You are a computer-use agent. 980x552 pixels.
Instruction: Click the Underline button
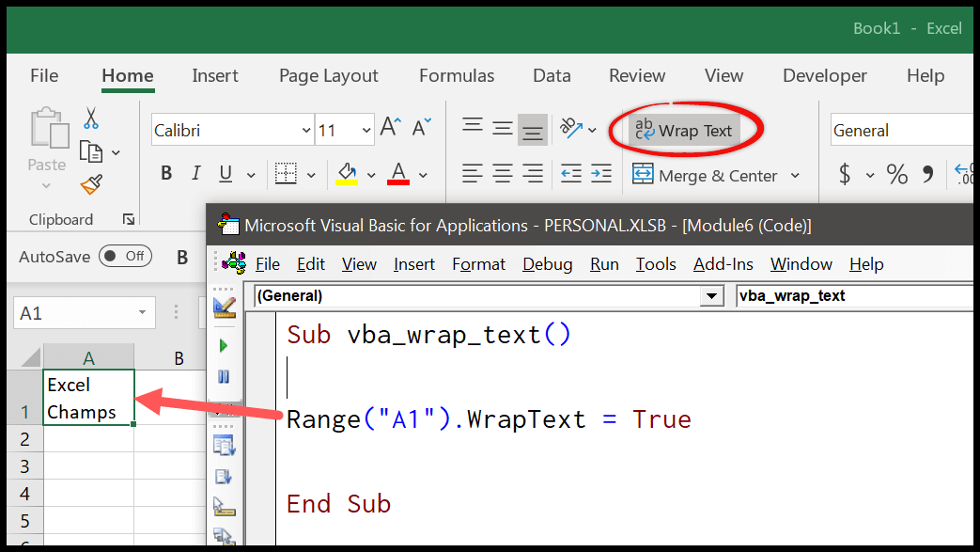(x=226, y=173)
